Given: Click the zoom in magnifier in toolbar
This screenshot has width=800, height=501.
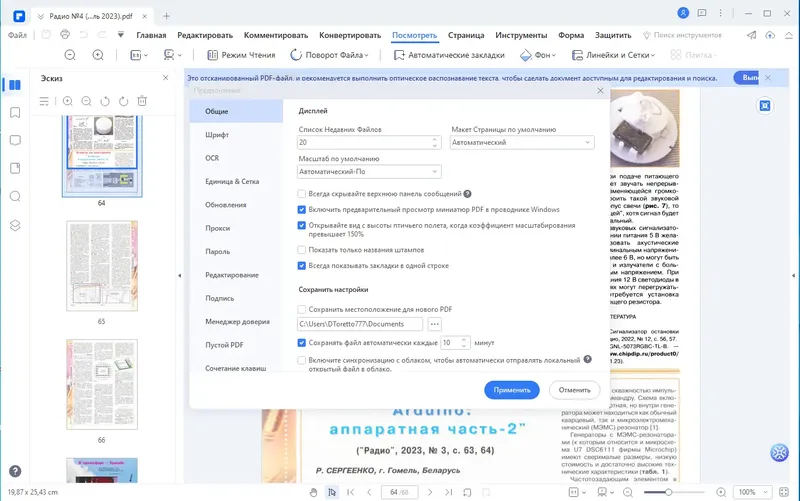Looking at the screenshot, I should click(98, 55).
